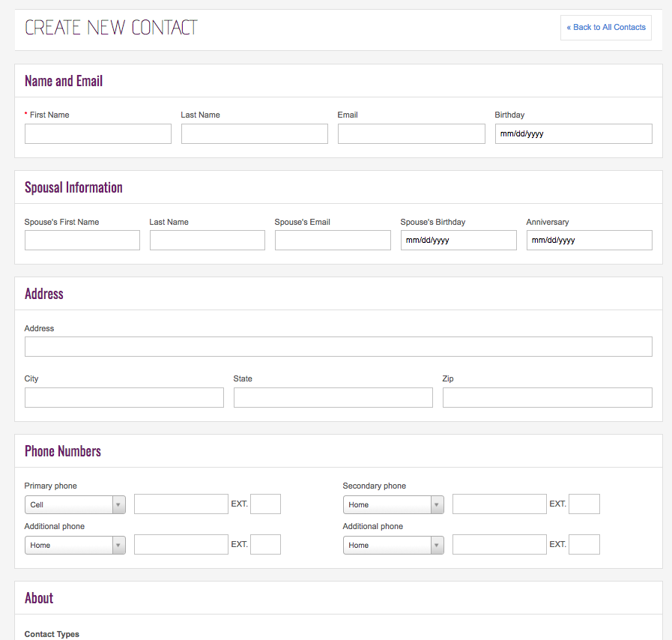Expand the left Additional phone type dropdown

click(75, 546)
